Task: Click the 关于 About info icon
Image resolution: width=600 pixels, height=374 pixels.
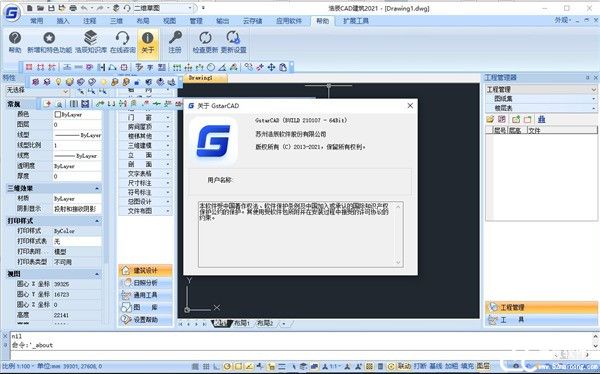Action: 148,43
